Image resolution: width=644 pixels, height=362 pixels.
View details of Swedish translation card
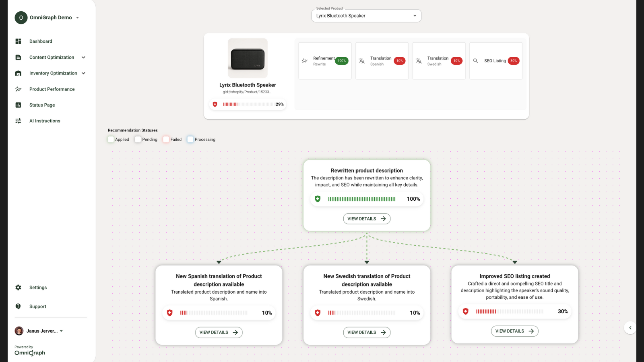(367, 333)
